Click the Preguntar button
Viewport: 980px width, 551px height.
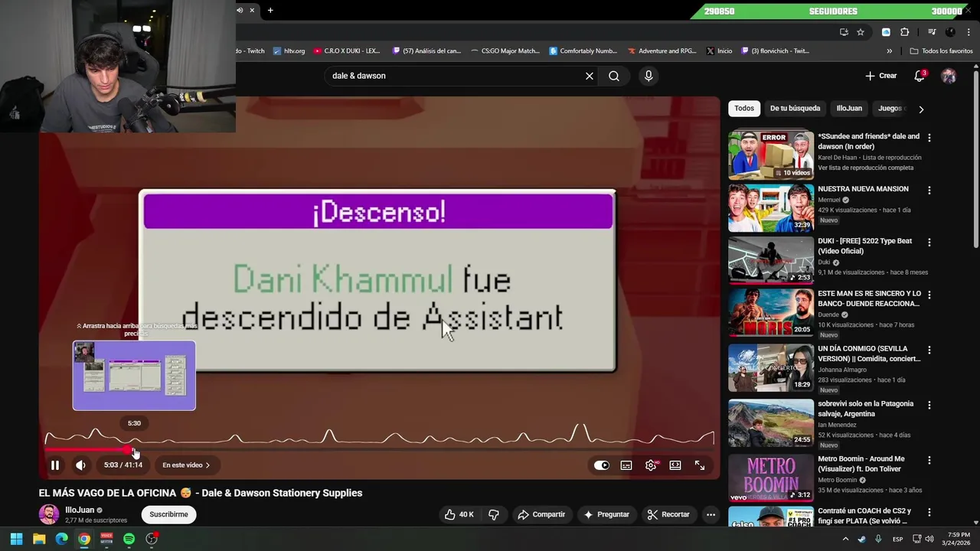[x=606, y=514]
